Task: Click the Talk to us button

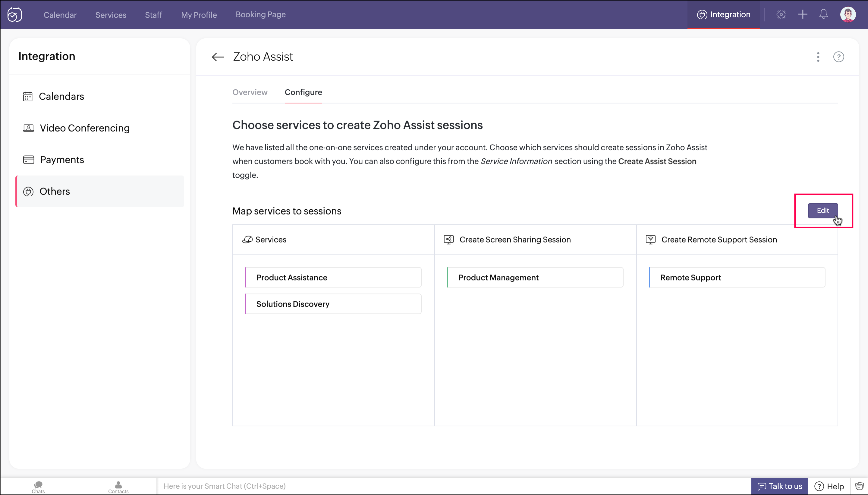Action: pos(779,486)
